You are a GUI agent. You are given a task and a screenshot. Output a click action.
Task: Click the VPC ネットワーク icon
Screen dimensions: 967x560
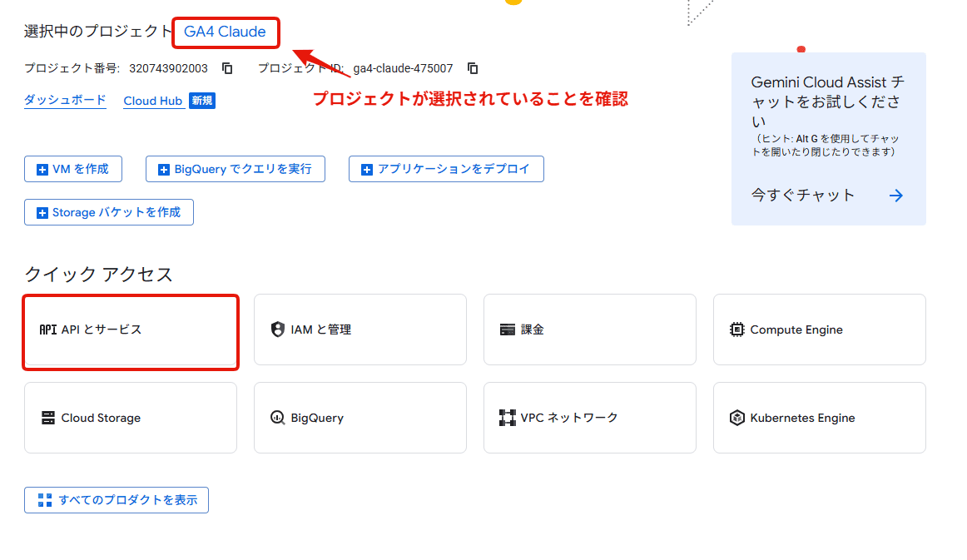pos(508,418)
